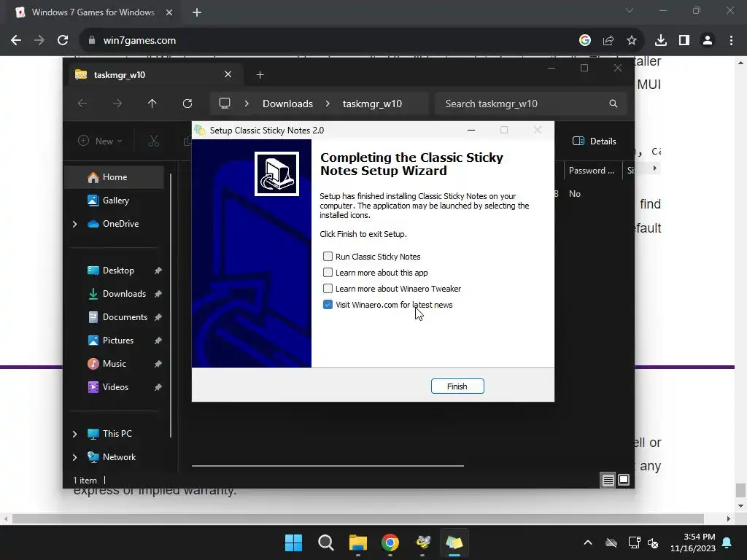
Task: Close the Windows 7 Games tab
Action: tap(169, 12)
